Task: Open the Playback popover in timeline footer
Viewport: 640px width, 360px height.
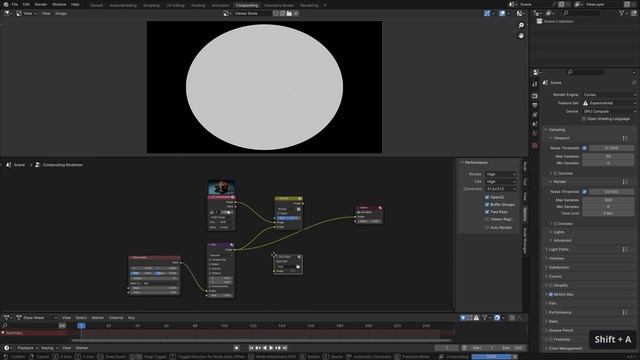Action: tap(27, 348)
